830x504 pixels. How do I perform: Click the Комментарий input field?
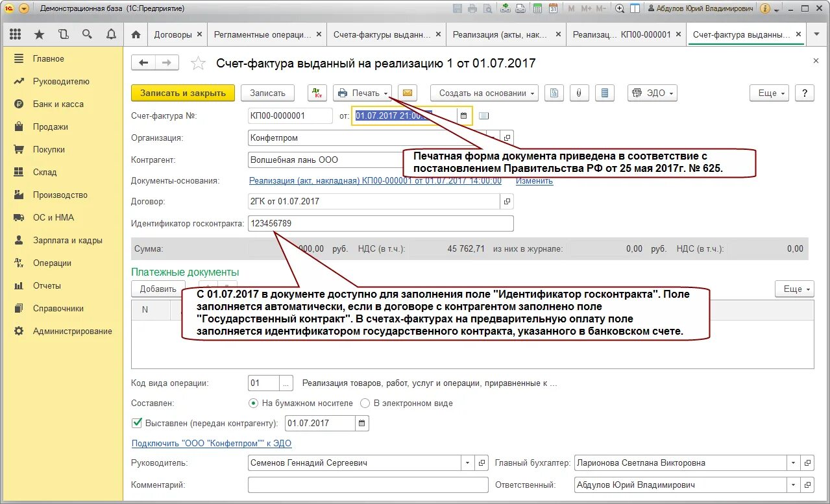[x=368, y=485]
